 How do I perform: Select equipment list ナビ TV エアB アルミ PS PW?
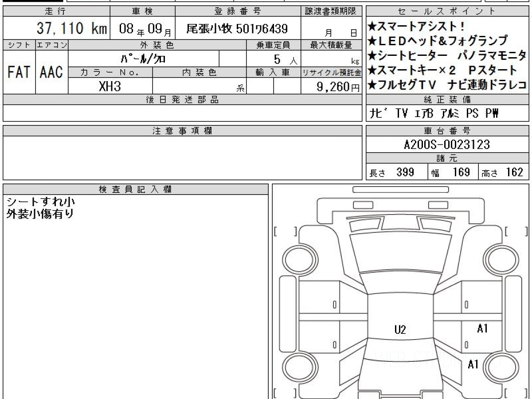(434, 113)
